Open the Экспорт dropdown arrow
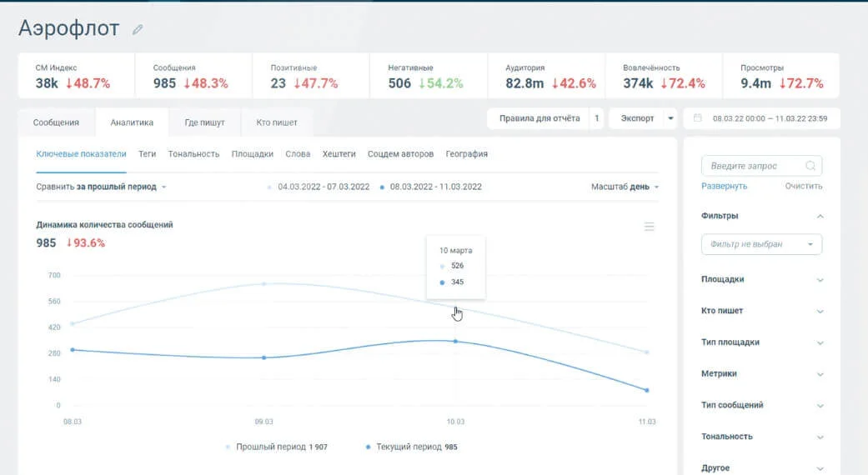Image resolution: width=868 pixels, height=475 pixels. coord(670,118)
